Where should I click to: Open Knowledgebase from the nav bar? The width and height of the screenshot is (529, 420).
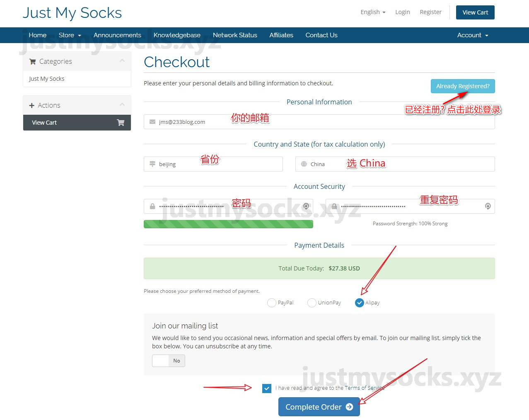click(177, 35)
